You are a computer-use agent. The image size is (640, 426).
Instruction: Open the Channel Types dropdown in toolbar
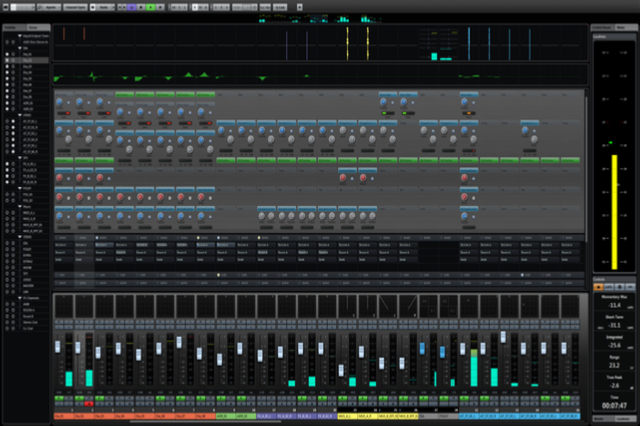[74, 6]
